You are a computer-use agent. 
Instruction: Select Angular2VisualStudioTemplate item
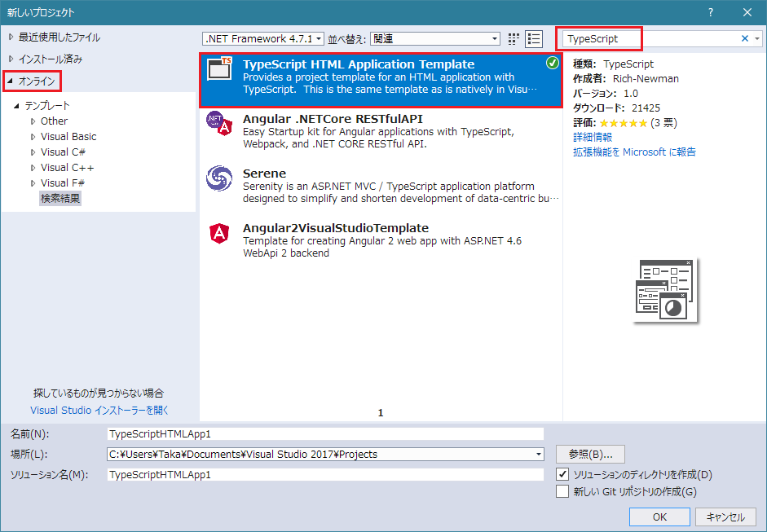click(x=381, y=240)
